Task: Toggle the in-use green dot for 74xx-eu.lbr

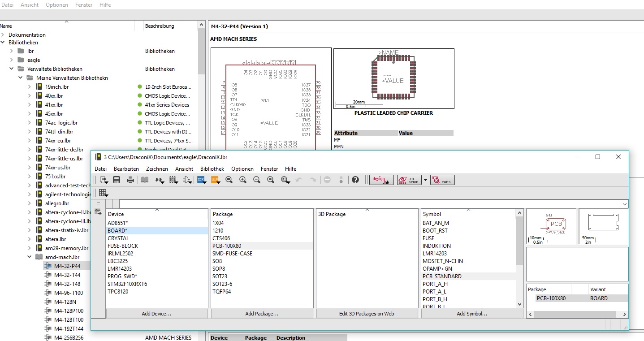Action: pyautogui.click(x=140, y=141)
